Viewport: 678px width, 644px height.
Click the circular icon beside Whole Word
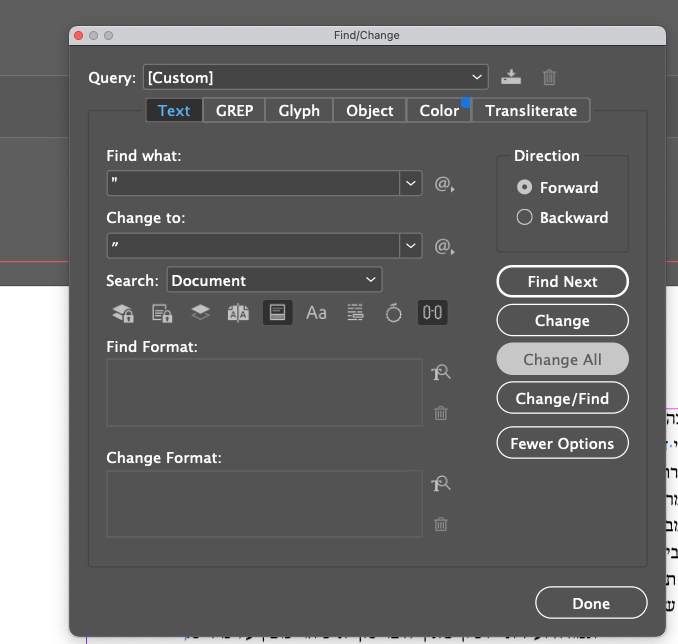point(393,313)
